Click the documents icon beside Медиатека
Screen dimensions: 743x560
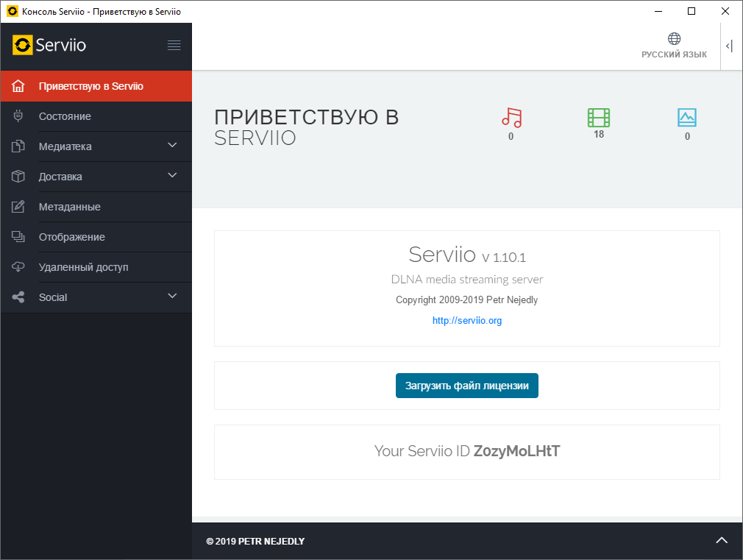click(x=18, y=146)
